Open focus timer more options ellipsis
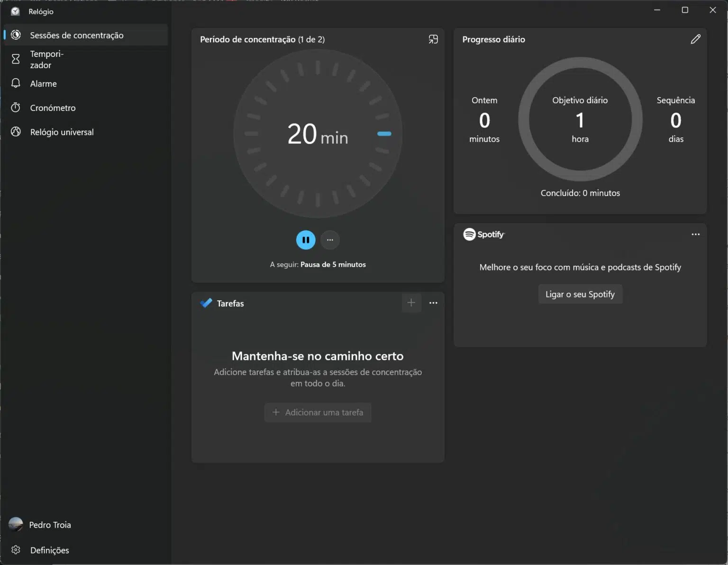 click(x=330, y=240)
